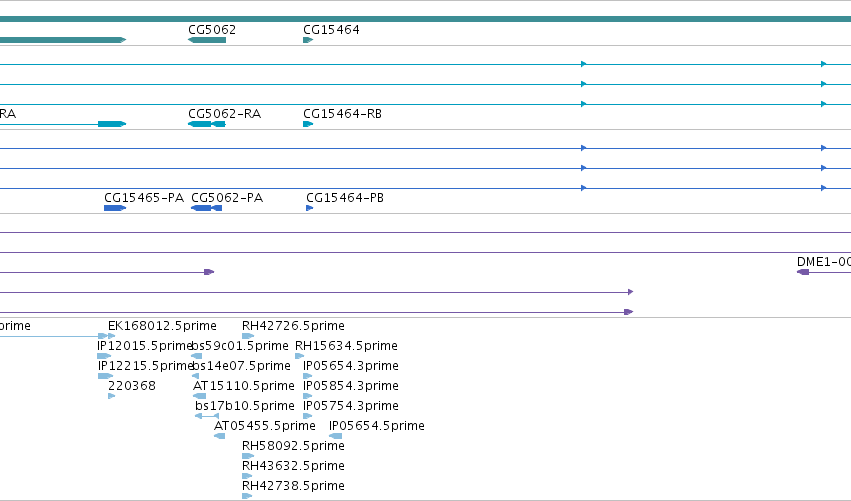Select the RH42726.5prime EST label
The height and width of the screenshot is (501, 851).
point(293,326)
